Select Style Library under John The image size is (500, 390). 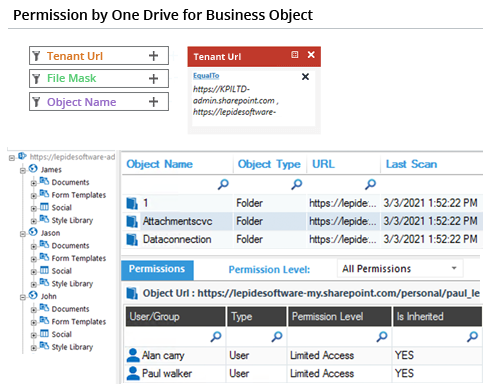[72, 347]
